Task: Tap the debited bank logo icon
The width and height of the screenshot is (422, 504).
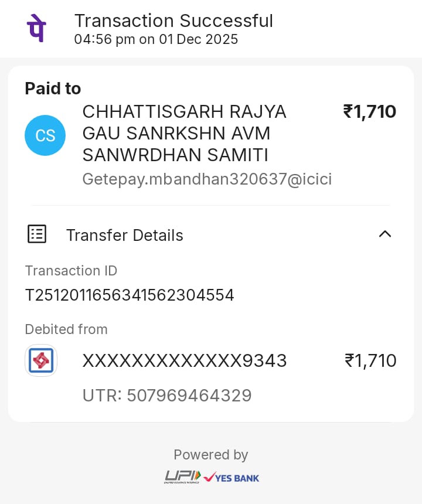Action: [41, 360]
